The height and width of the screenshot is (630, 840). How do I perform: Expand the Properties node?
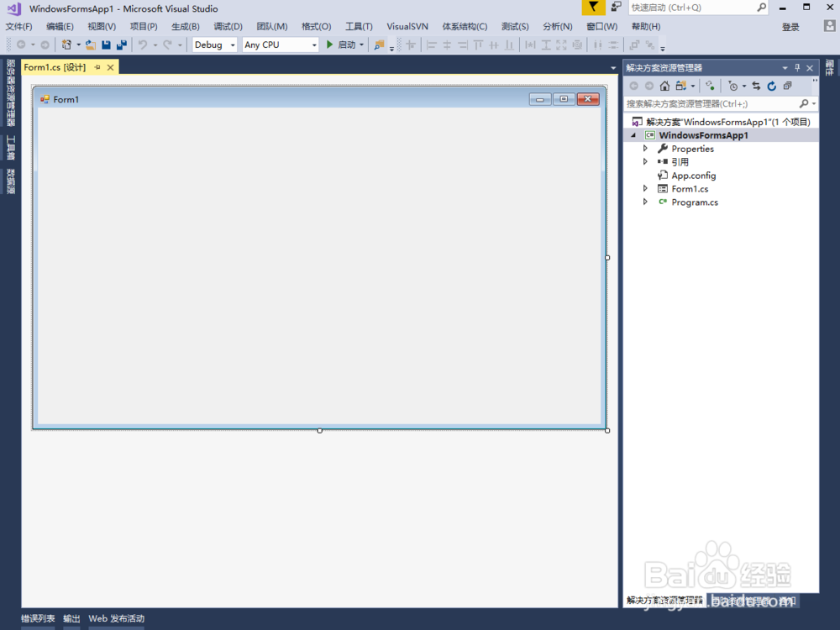(645, 149)
